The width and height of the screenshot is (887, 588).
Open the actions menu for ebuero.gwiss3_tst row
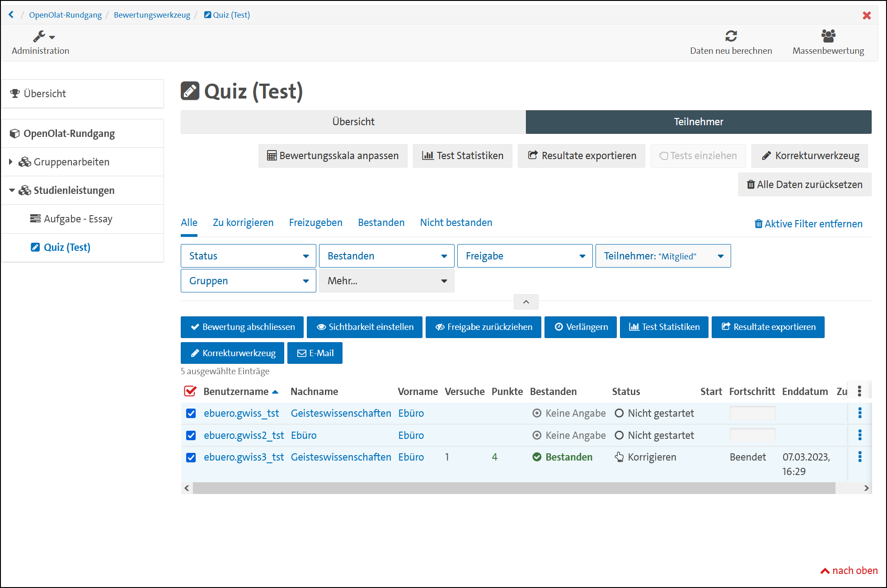click(859, 457)
